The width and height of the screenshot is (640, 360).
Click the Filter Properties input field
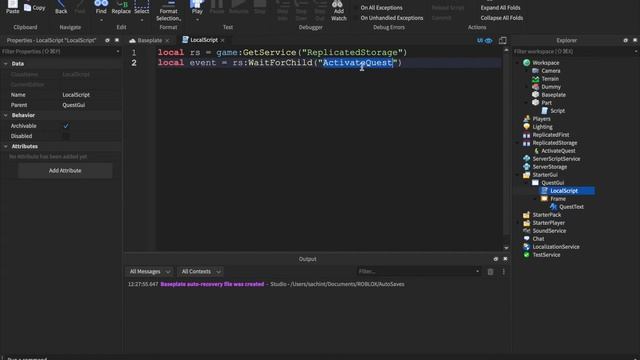point(59,51)
